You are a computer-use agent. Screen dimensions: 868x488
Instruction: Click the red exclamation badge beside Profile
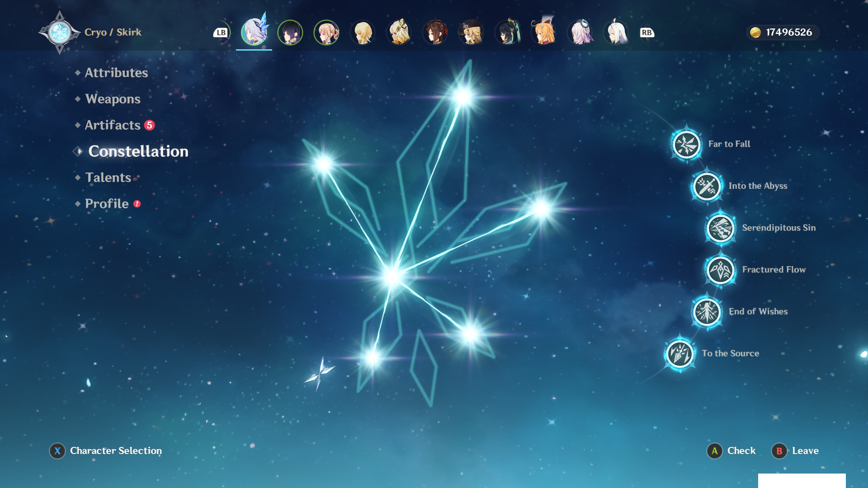137,204
